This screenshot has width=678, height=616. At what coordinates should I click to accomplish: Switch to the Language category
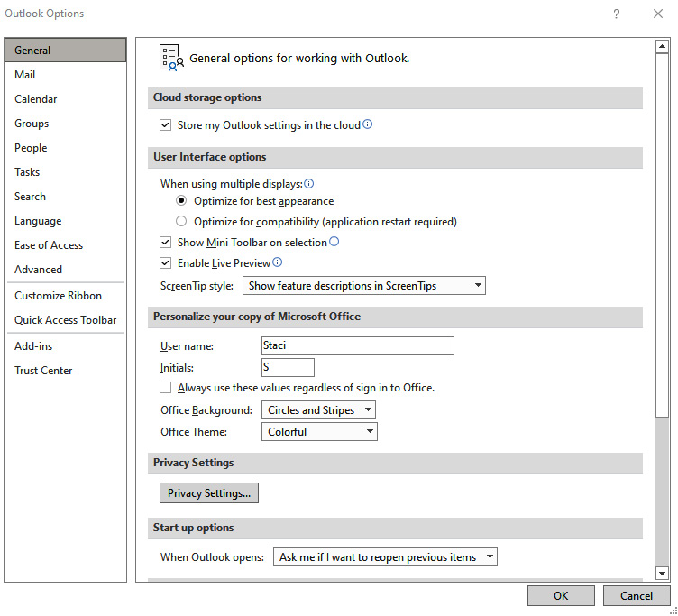click(65, 221)
